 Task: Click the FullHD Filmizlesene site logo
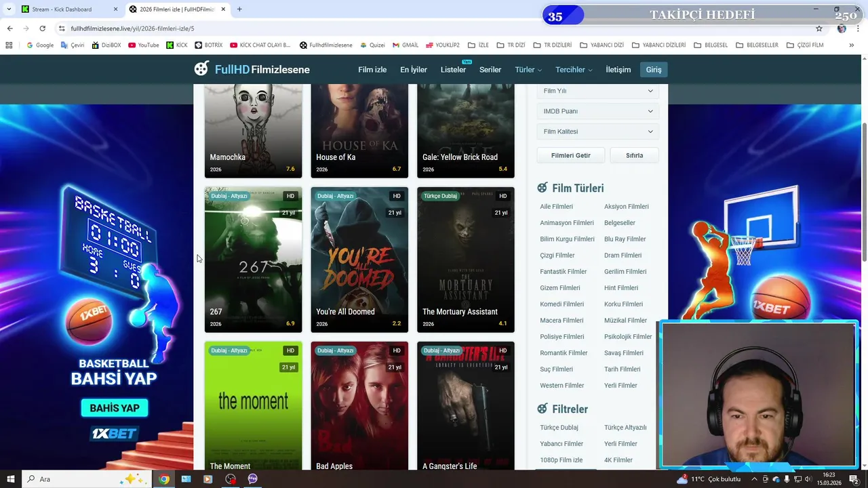pos(252,69)
